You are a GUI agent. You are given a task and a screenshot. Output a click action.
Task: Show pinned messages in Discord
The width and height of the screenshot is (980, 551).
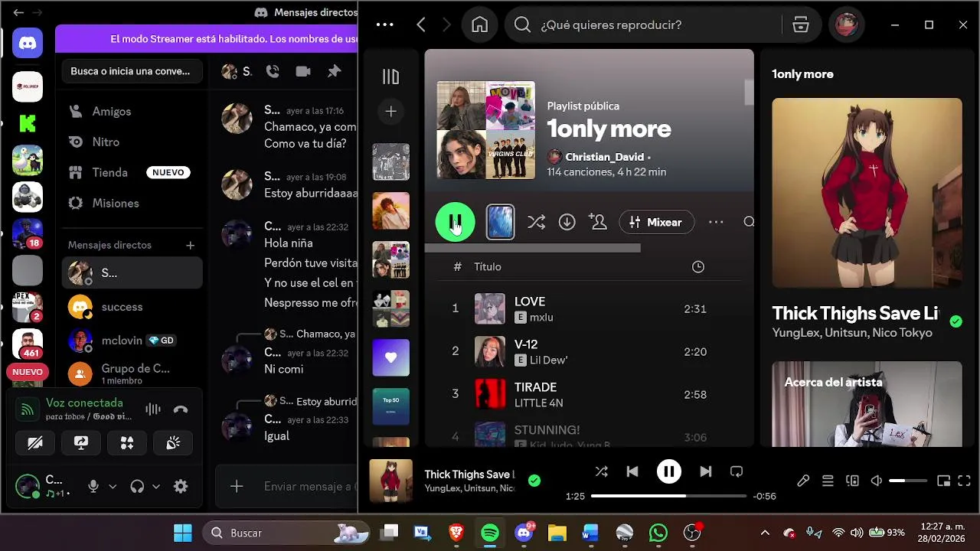point(334,71)
